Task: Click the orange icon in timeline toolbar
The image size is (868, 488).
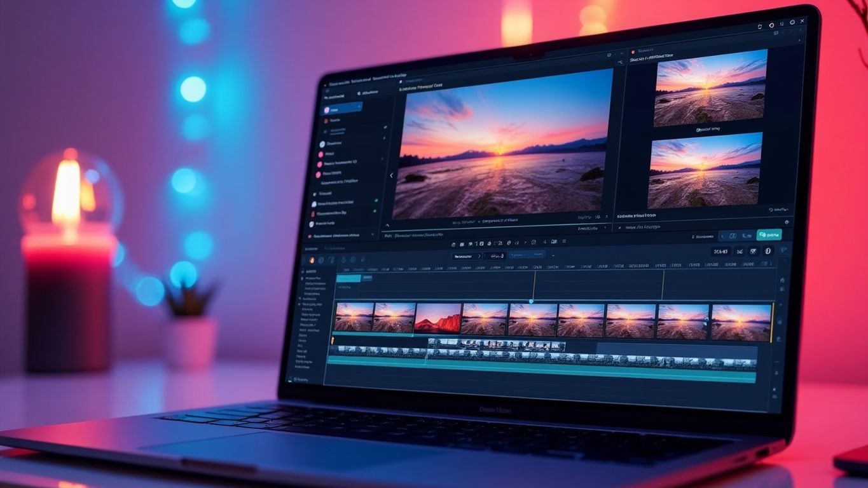Action: click(312, 260)
